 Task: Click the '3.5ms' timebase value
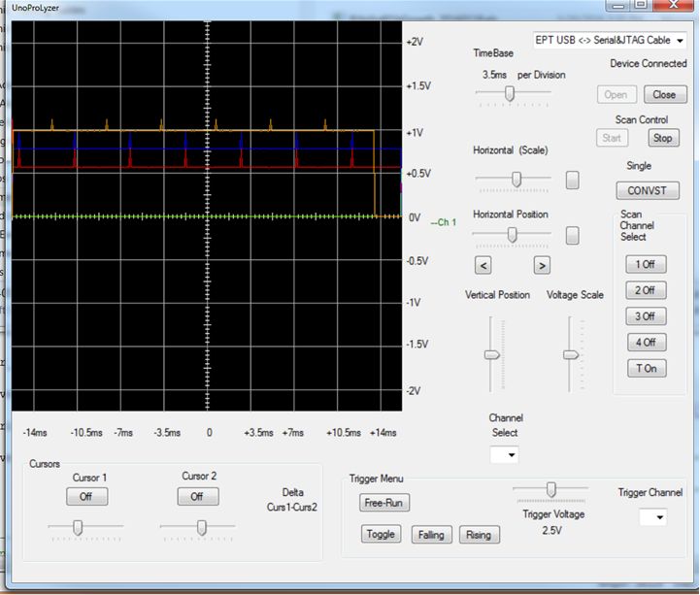(494, 75)
